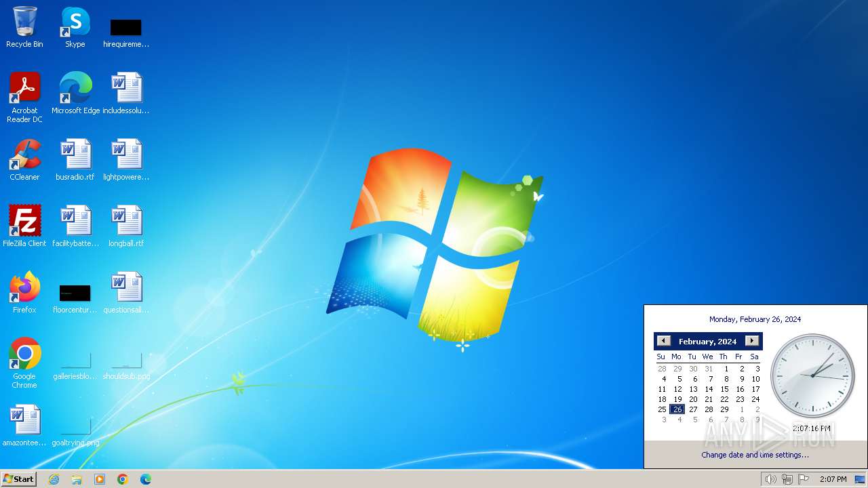Click the February, 2024 calendar header
The height and width of the screenshot is (488, 868).
click(x=707, y=342)
